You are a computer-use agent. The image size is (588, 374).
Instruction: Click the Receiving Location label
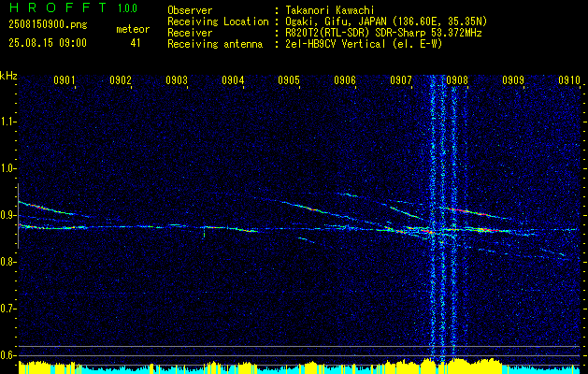pos(218,22)
